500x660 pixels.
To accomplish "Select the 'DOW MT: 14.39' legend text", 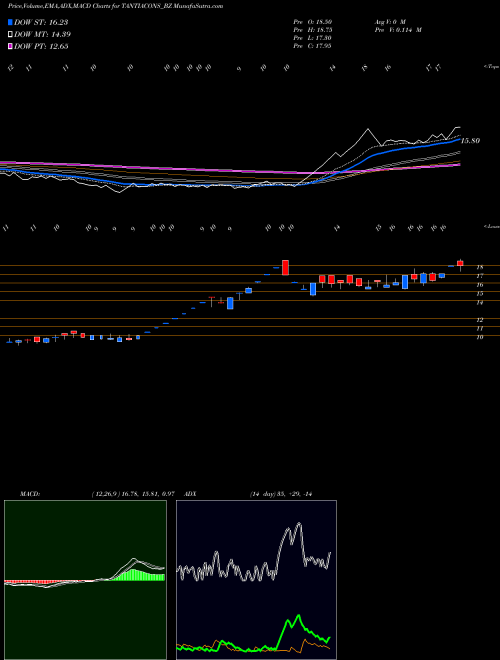I will pos(42,35).
